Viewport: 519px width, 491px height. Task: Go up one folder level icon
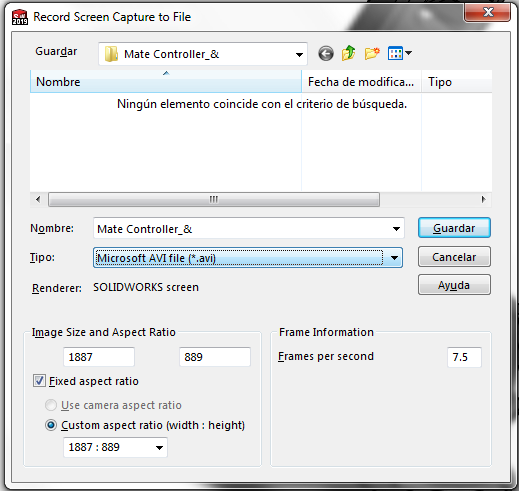pyautogui.click(x=348, y=53)
